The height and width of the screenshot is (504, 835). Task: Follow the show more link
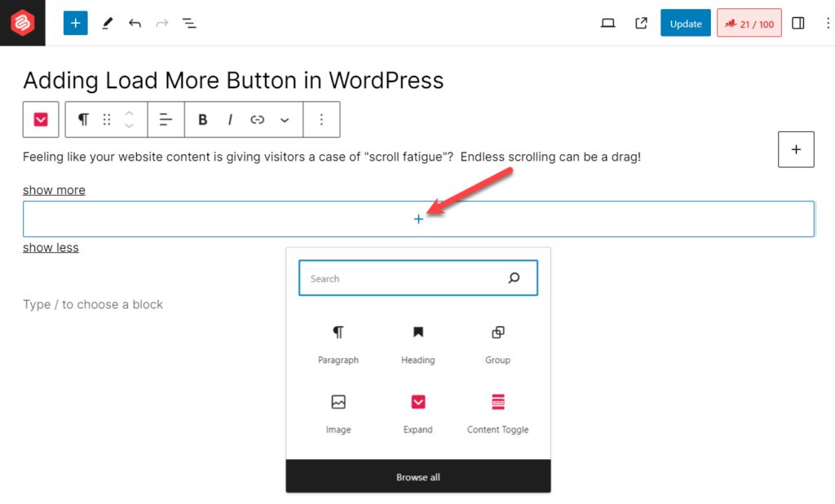pyautogui.click(x=54, y=189)
